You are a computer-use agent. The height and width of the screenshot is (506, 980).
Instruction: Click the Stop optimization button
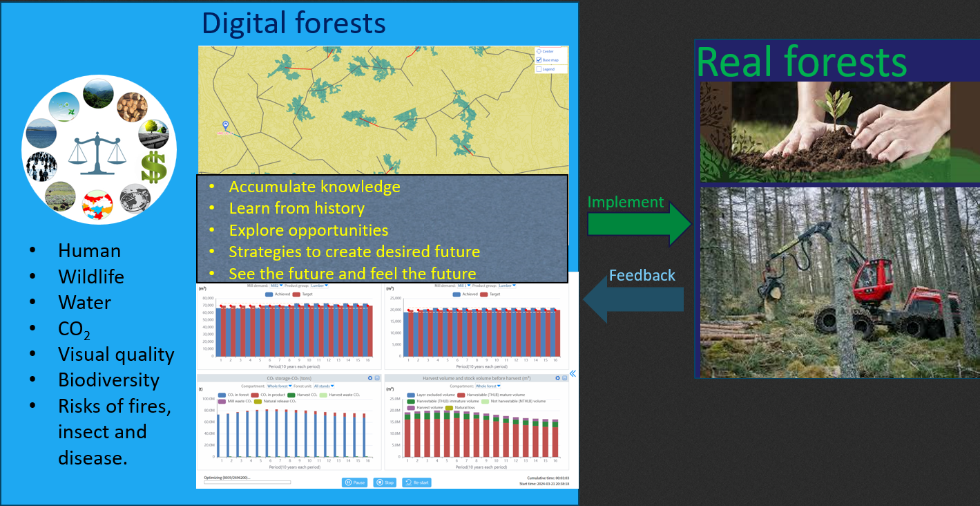[385, 482]
